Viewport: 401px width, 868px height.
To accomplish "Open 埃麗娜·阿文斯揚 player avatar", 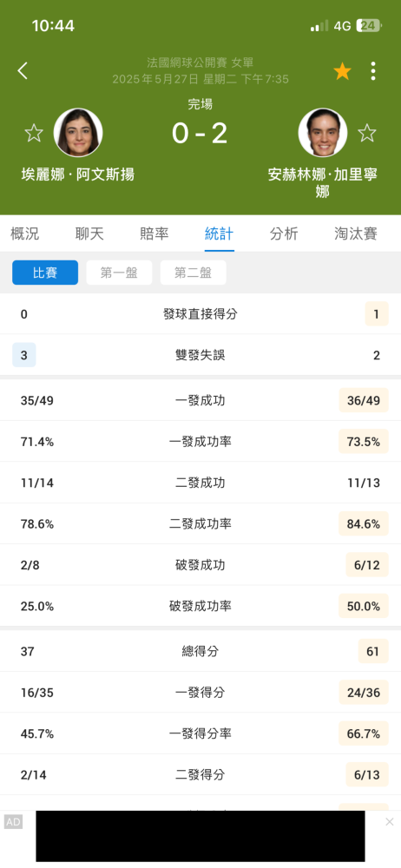I will (x=78, y=133).
